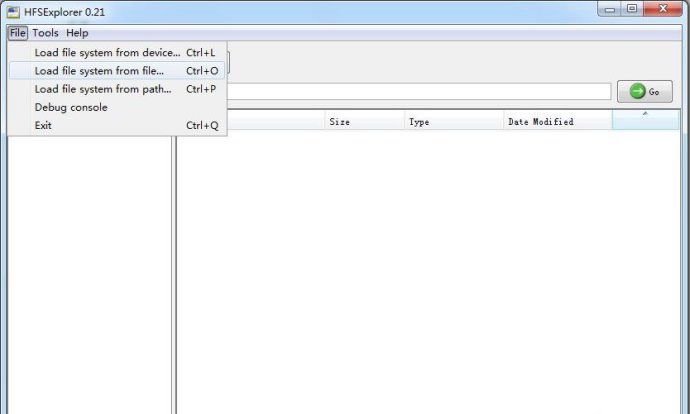
Task: Open the Help menu
Action: click(x=77, y=33)
